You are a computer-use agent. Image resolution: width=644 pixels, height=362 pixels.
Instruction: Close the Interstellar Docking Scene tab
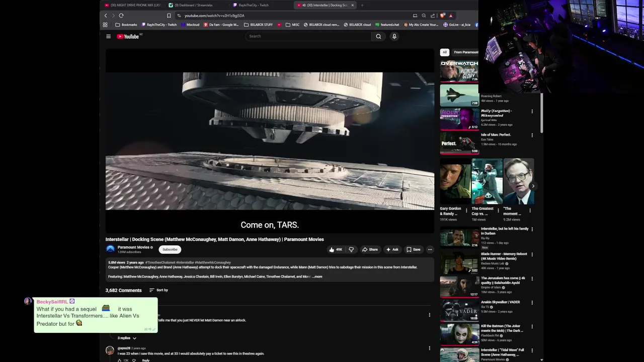[x=352, y=5]
